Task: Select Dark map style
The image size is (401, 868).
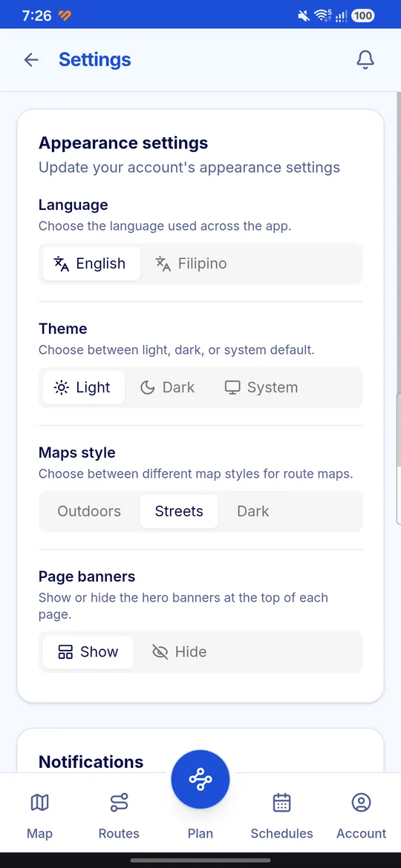Action: point(253,511)
